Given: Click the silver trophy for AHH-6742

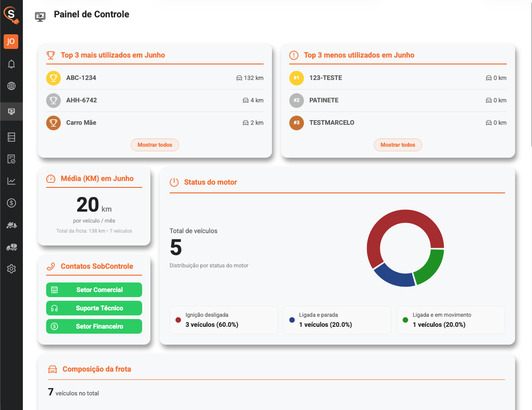Looking at the screenshot, I should 53,101.
